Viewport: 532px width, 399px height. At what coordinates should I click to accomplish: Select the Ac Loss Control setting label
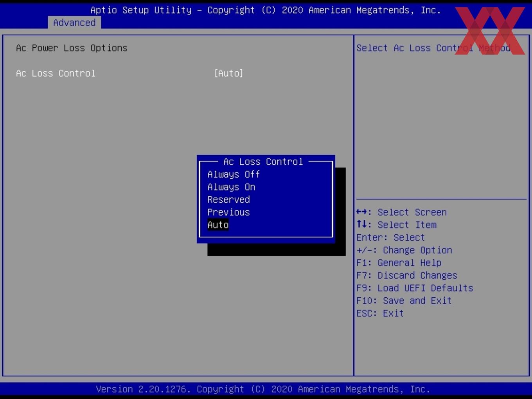point(56,73)
